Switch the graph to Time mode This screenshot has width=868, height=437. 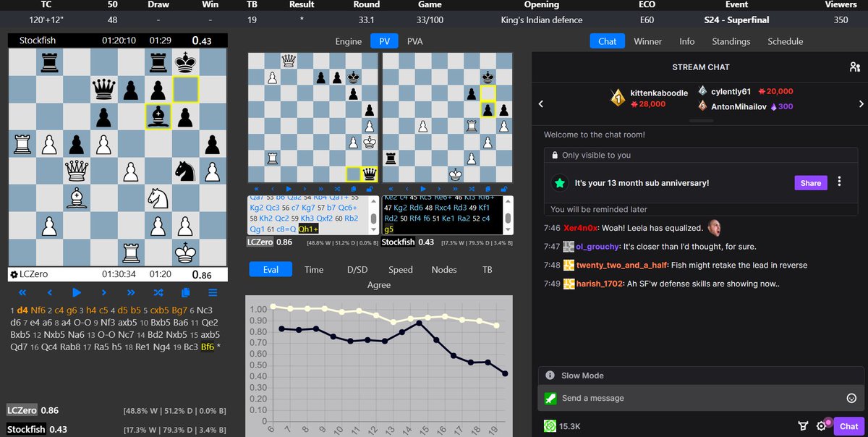click(x=313, y=268)
